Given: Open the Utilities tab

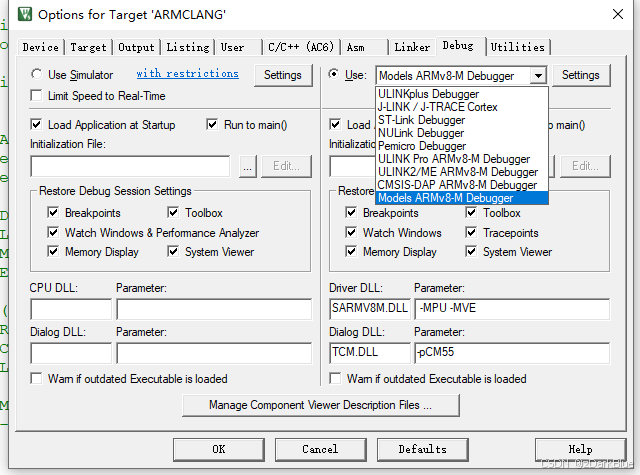Looking at the screenshot, I should (518, 47).
